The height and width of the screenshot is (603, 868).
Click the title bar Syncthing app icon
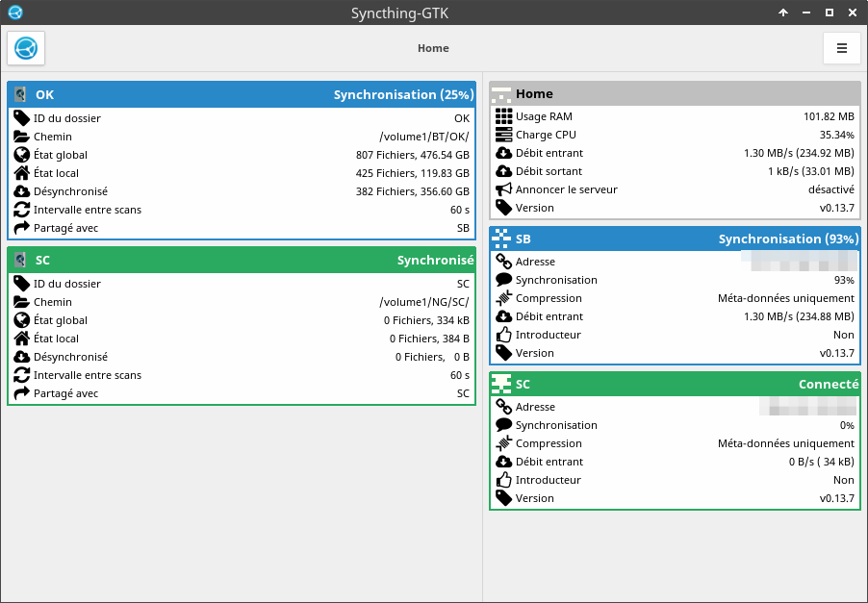(15, 13)
